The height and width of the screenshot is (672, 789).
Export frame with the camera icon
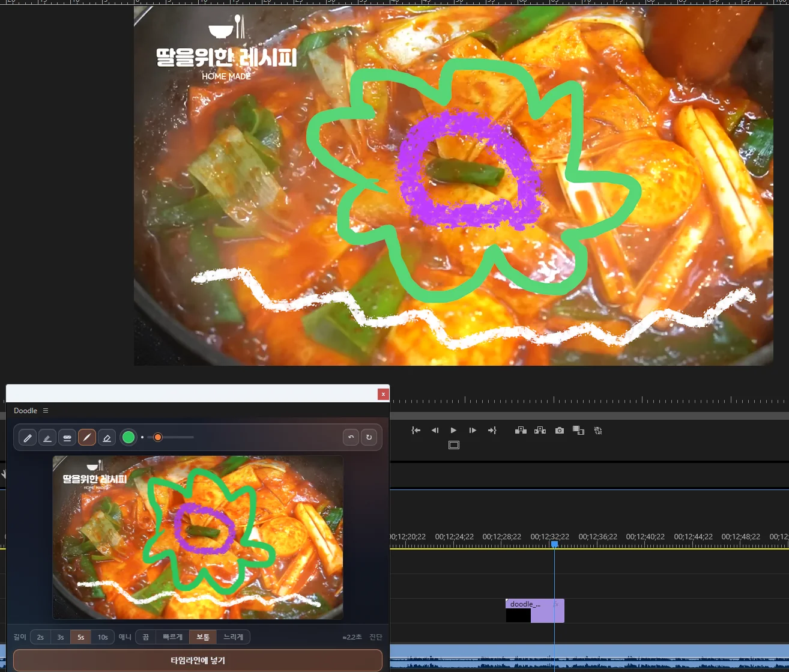pyautogui.click(x=560, y=431)
